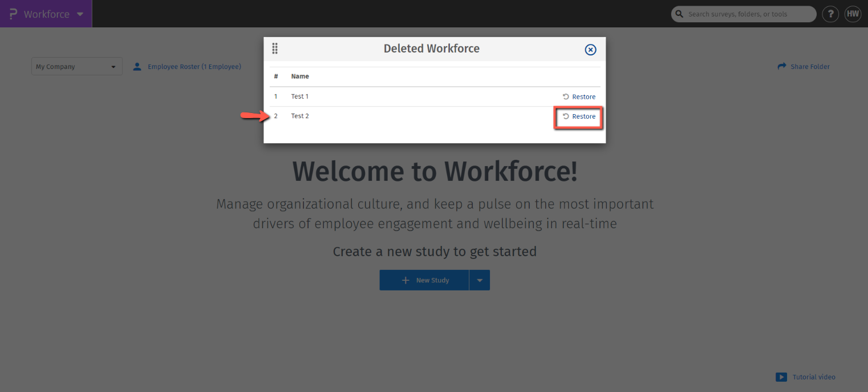Click the Share Folder arrow icon
This screenshot has width=868, height=392.
click(782, 66)
